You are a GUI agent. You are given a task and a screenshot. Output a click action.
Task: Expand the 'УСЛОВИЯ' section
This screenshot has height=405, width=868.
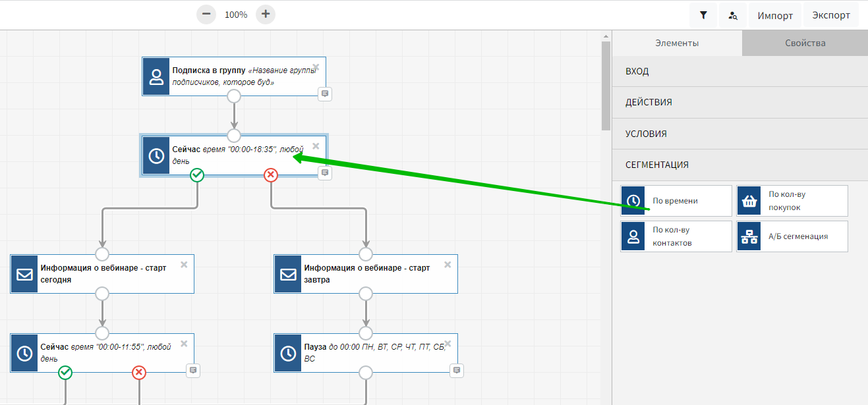pyautogui.click(x=739, y=134)
